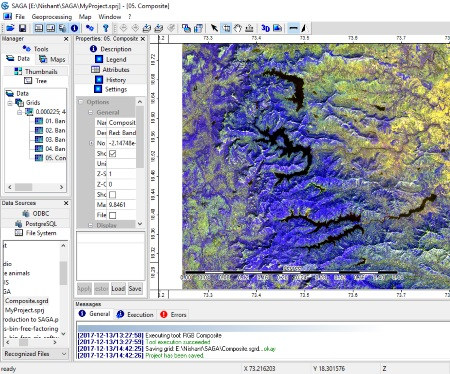This screenshot has width=450, height=374.
Task: Toggle the Show Manager panel toolbar icon
Action: coord(39,28)
